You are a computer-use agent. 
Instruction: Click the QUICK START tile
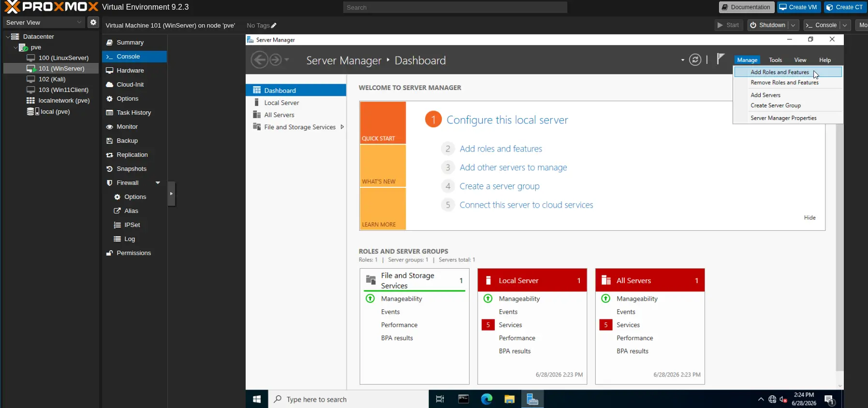pos(383,122)
